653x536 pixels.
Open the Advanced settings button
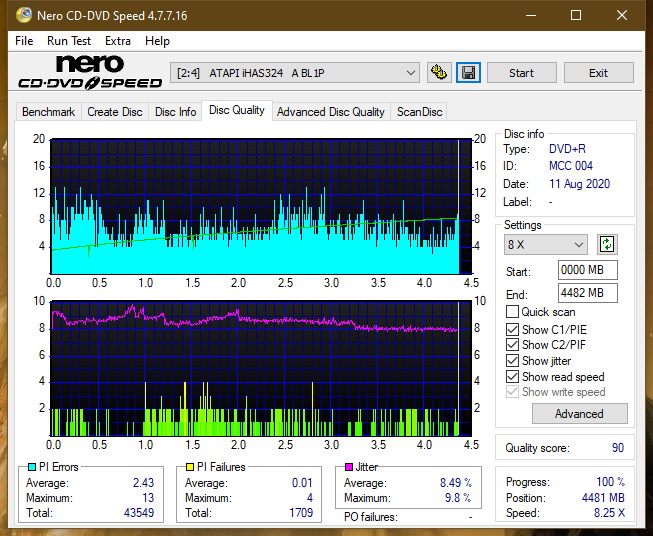coord(579,414)
